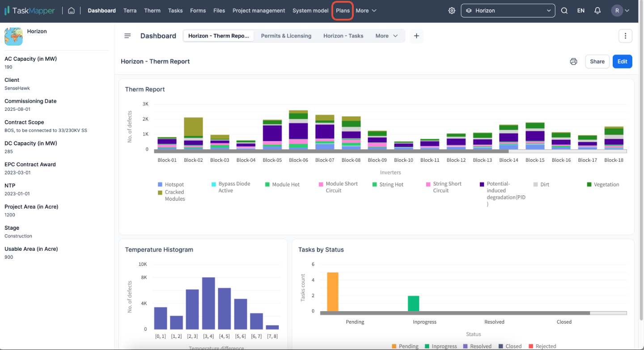
Task: Click the Tasks by Status chart scrollbar
Action: (455, 313)
